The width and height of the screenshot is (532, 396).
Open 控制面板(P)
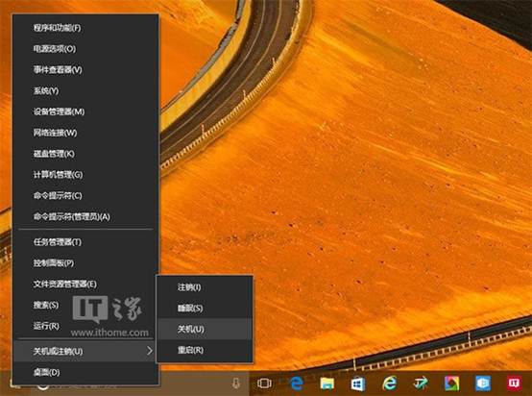click(85, 263)
